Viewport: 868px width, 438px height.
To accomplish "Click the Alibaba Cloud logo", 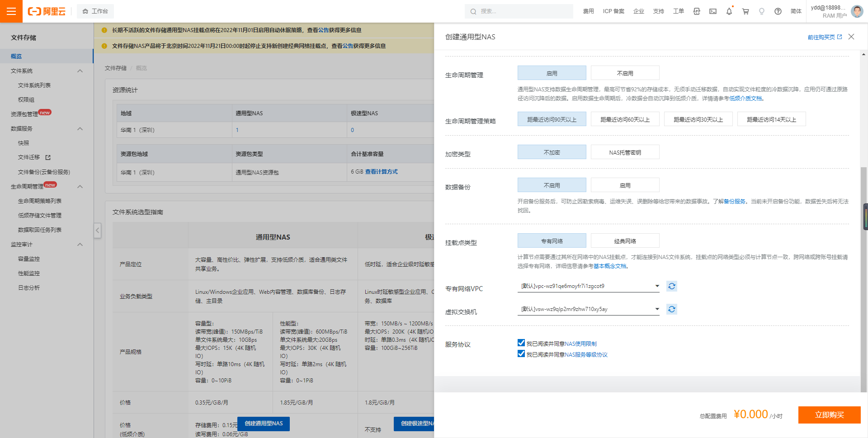I will tap(47, 11).
